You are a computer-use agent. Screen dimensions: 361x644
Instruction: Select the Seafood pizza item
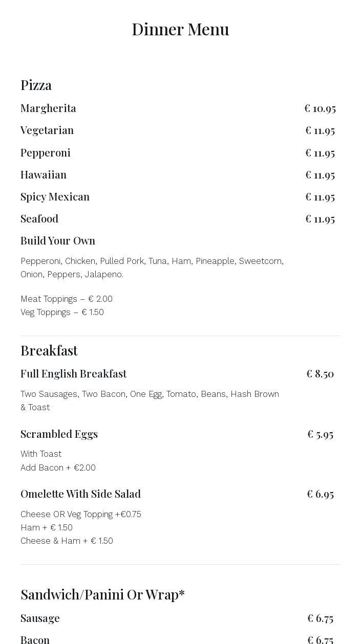39,219
